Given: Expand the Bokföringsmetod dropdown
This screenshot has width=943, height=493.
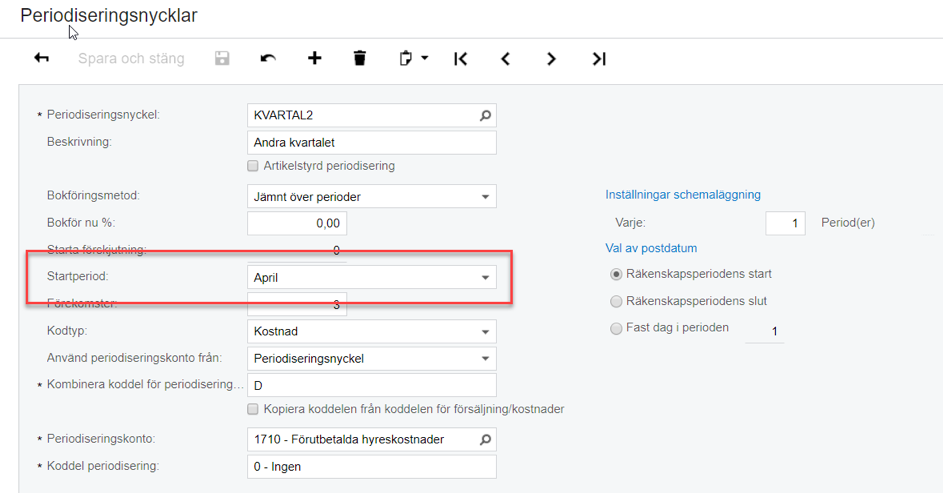Looking at the screenshot, I should 485,197.
